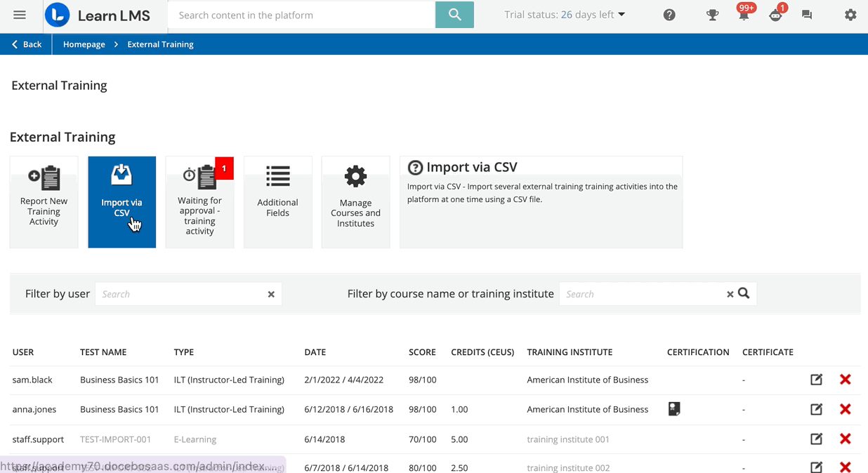868x473 pixels.
Task: Open the hamburger main menu
Action: click(20, 15)
